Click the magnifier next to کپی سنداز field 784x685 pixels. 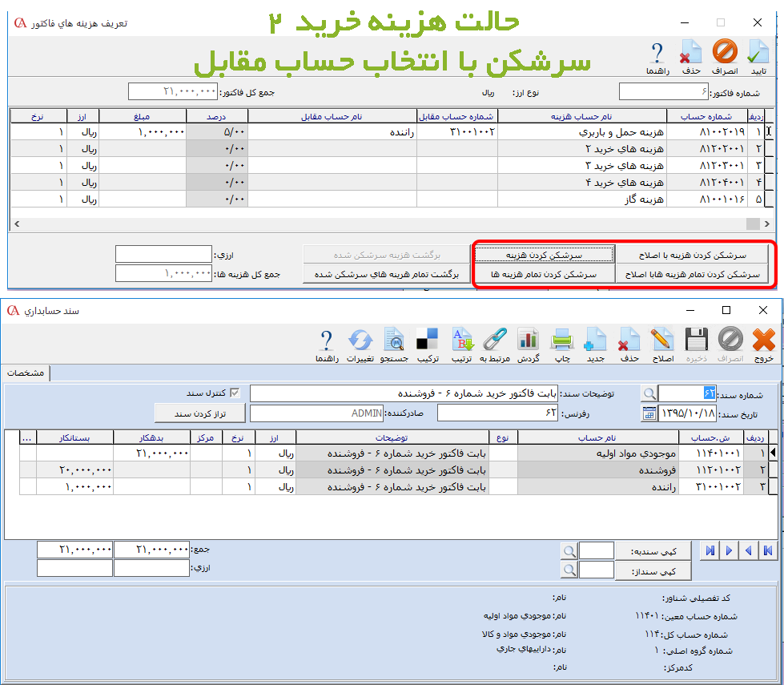569,570
